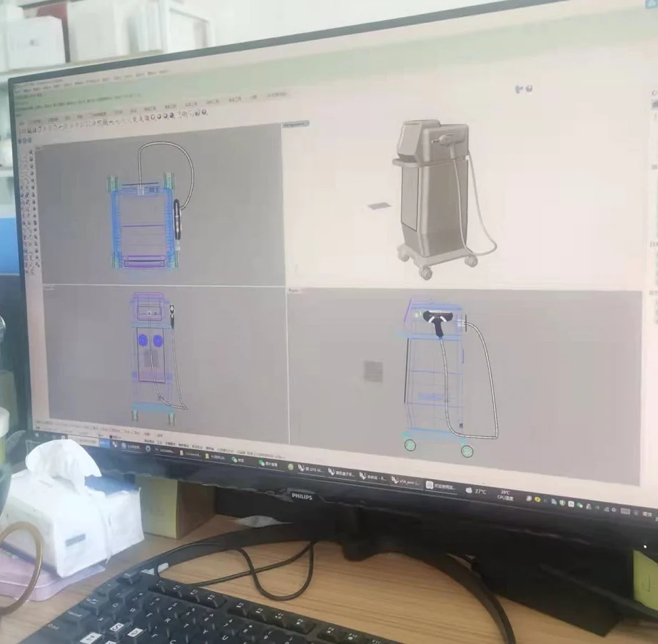
Task: Open the white-icon app after x54 taskbar item
Action: [440, 485]
